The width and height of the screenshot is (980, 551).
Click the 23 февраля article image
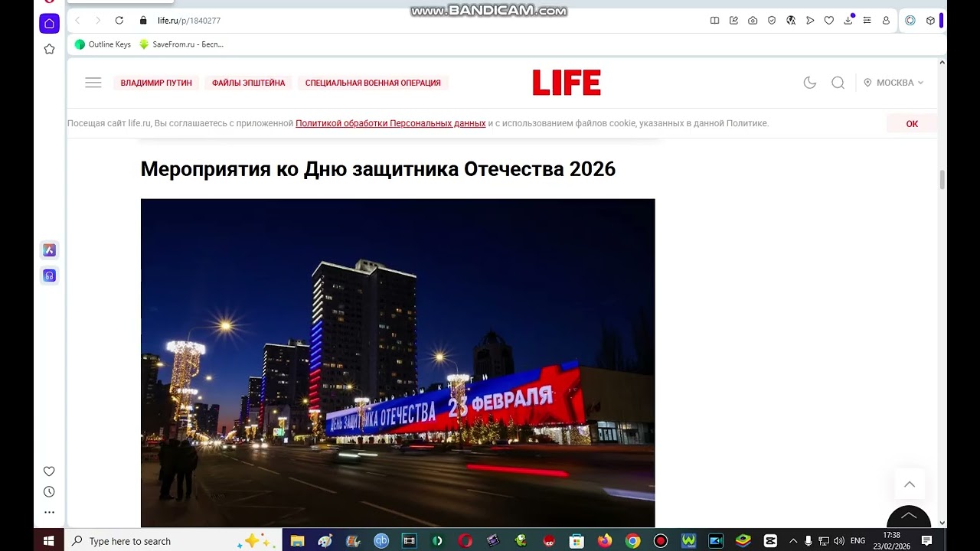(397, 363)
